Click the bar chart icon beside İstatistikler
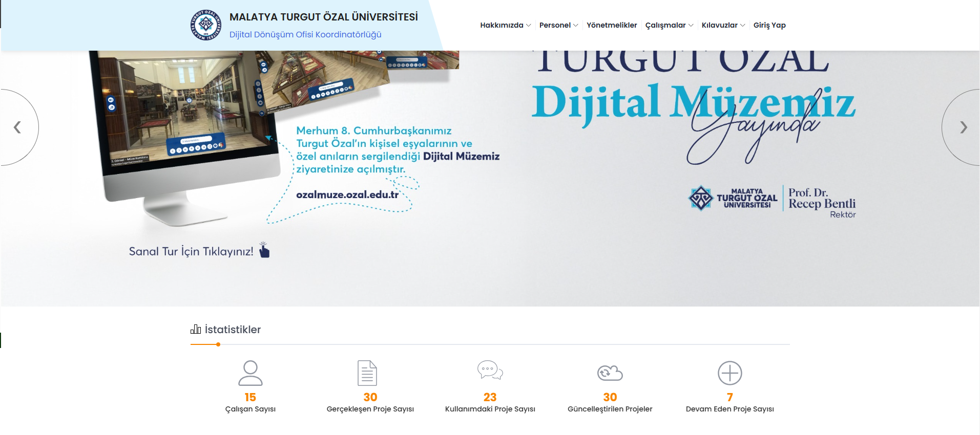 pyautogui.click(x=196, y=329)
